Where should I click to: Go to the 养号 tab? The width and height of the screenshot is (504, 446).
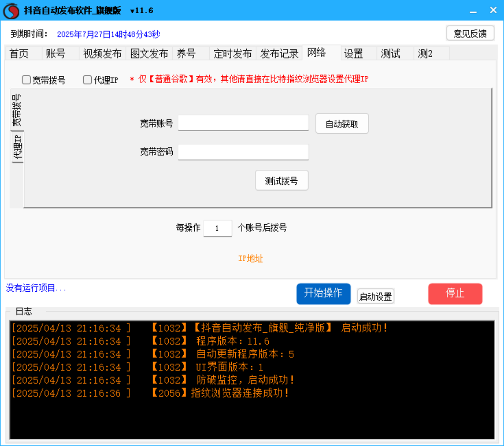pyautogui.click(x=186, y=53)
